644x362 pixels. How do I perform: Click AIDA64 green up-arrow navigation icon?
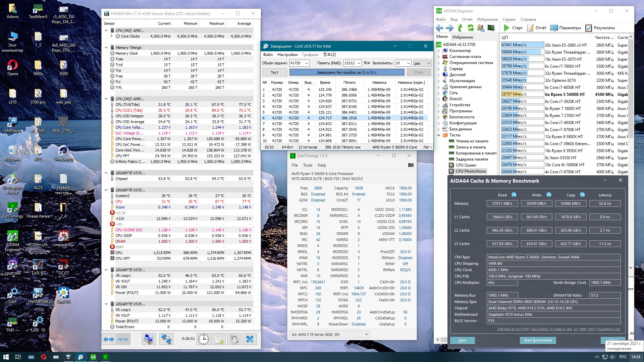pos(460,28)
